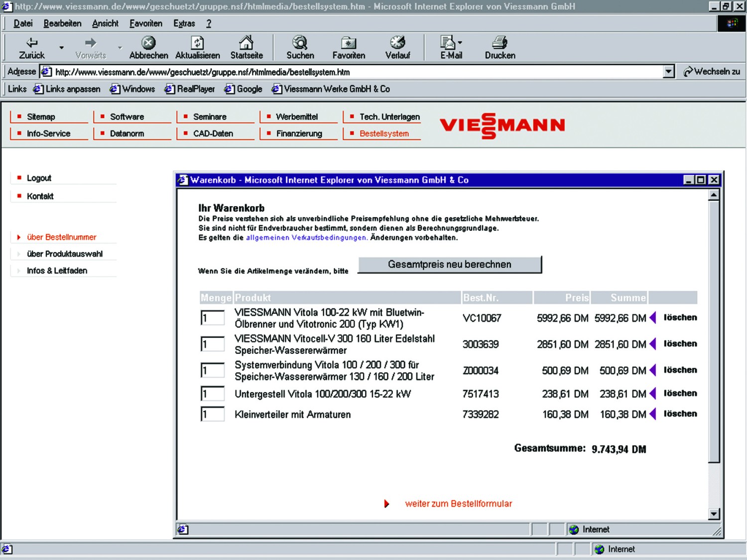Delete the Systemverbindung item via löschen

pos(680,370)
